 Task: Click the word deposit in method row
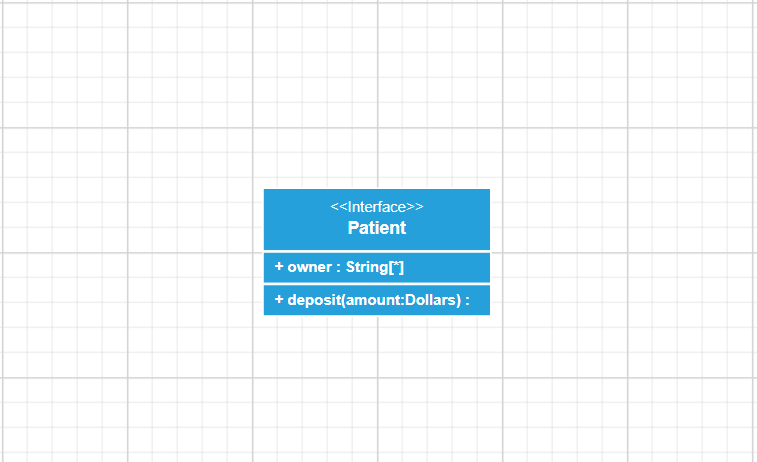point(313,300)
